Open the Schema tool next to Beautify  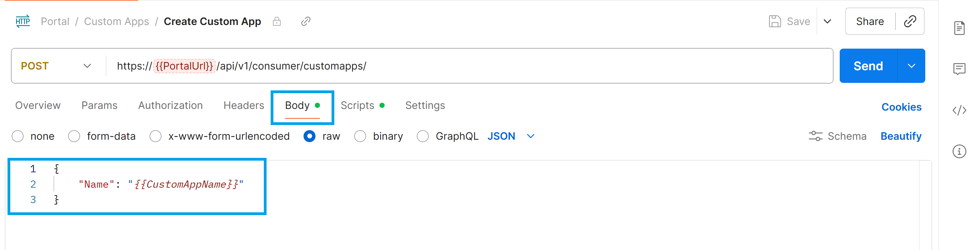[837, 136]
